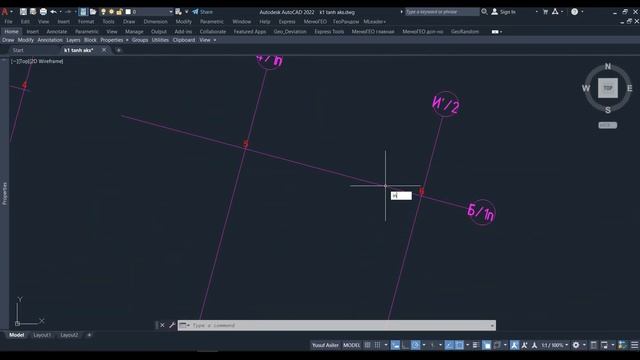640x360 pixels.
Task: Close the k1 tanh aks drawing tab
Action: pos(104,50)
